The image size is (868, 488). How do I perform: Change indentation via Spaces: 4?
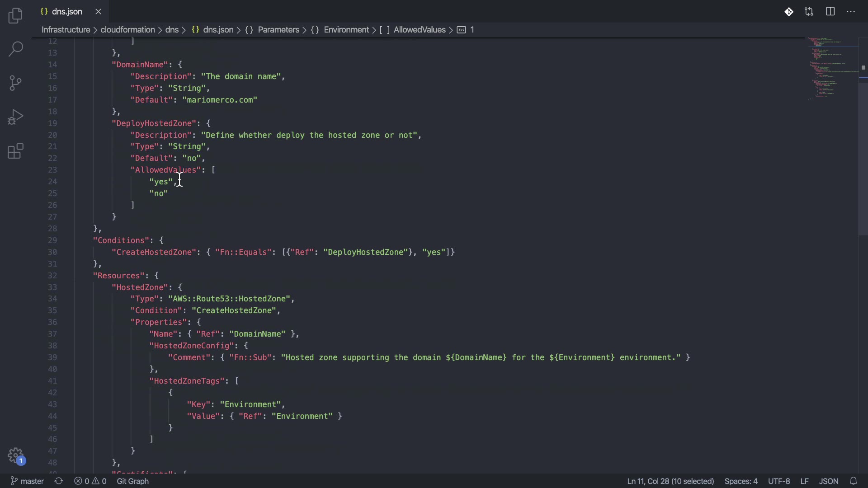click(x=741, y=481)
